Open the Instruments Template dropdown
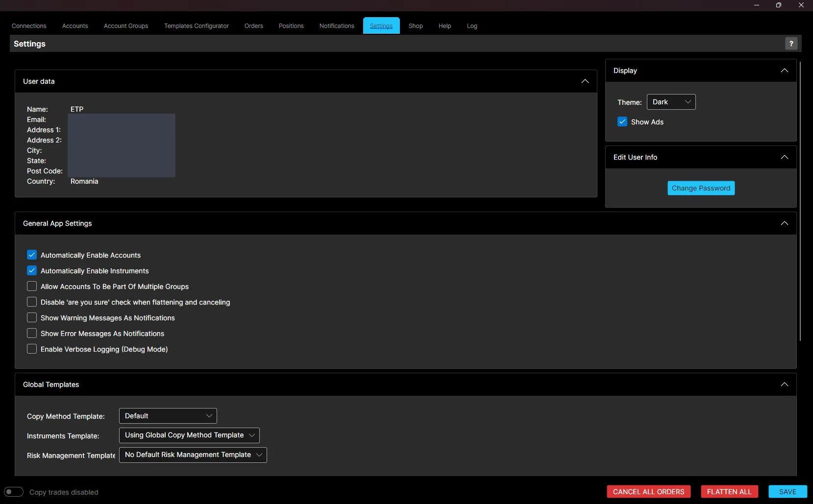The image size is (813, 504). (189, 435)
